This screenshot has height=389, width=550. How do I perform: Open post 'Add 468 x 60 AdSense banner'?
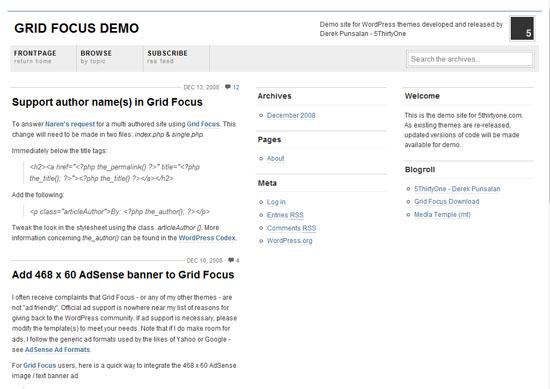[x=123, y=275]
